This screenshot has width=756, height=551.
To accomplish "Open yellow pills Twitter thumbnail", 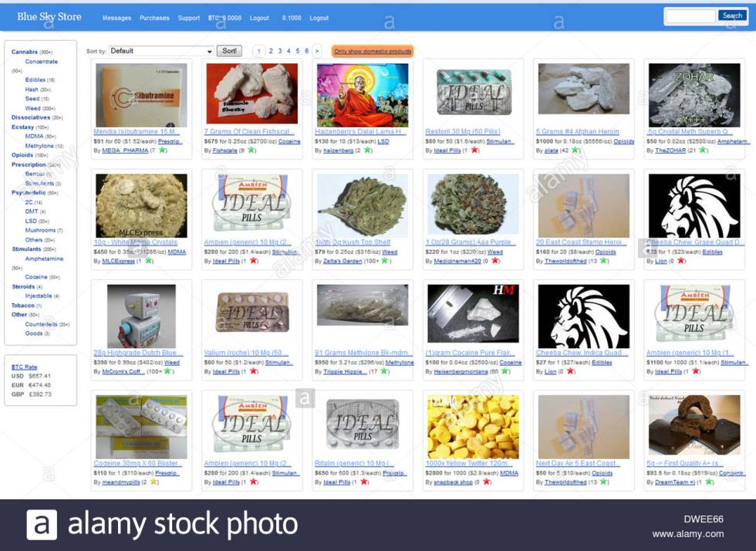I will (x=473, y=427).
